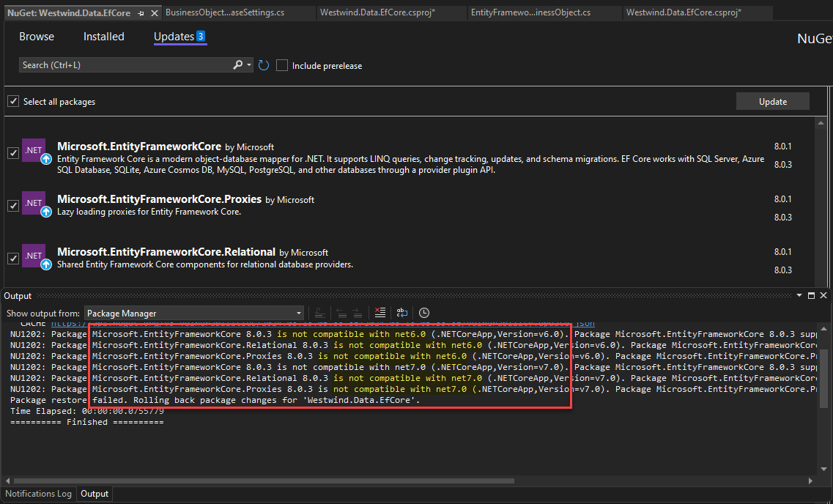
Task: Maximize the Output panel
Action: click(811, 296)
